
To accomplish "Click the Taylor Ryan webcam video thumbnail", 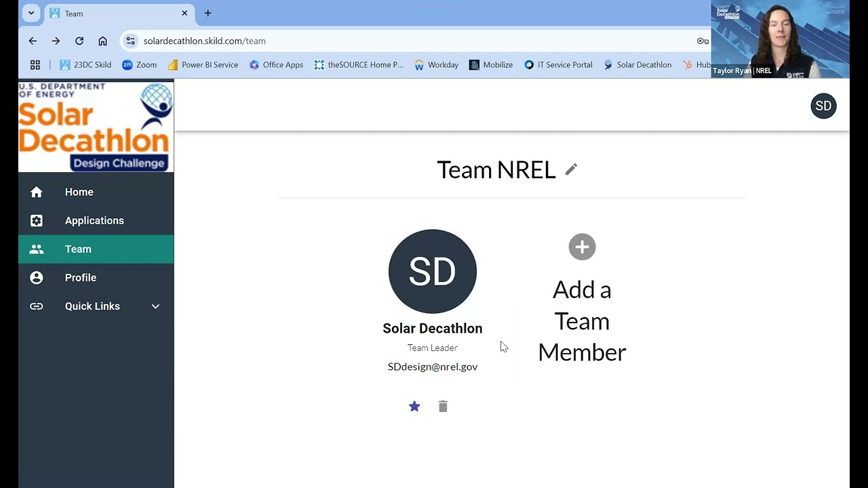I will pos(780,40).
